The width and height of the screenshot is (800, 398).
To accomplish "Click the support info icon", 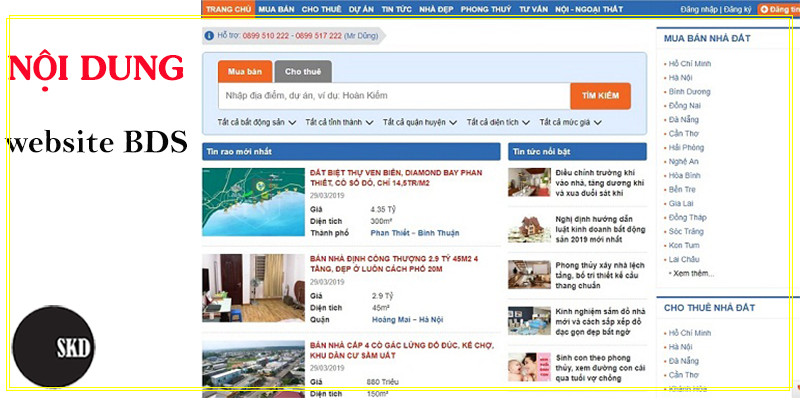I will (x=209, y=36).
